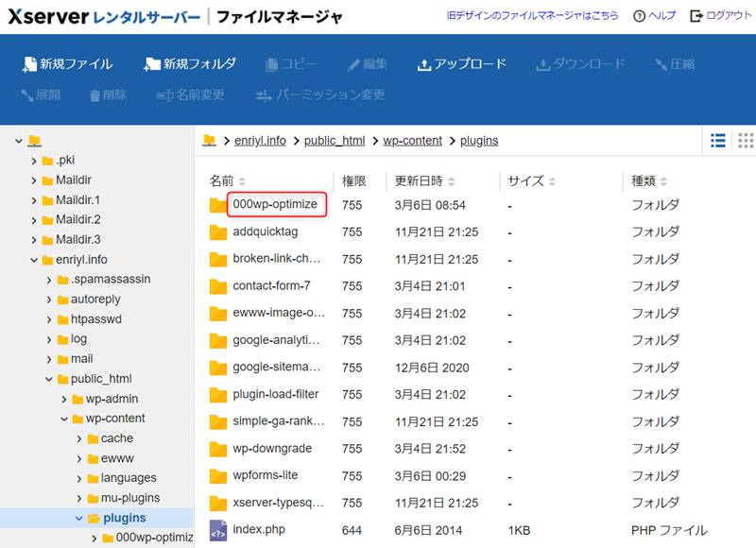
Task: Click the 名前変更 (rename) toolbar button
Action: [191, 94]
